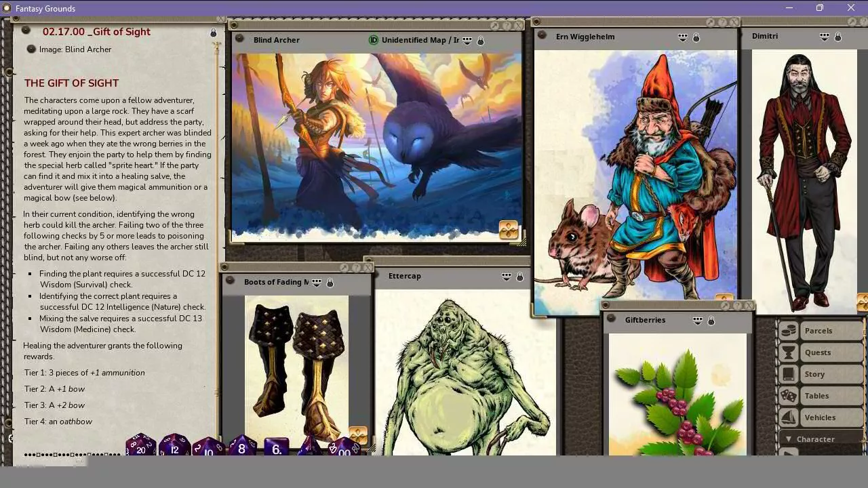Click the Tables dice icon
This screenshot has width=868, height=488.
[789, 396]
